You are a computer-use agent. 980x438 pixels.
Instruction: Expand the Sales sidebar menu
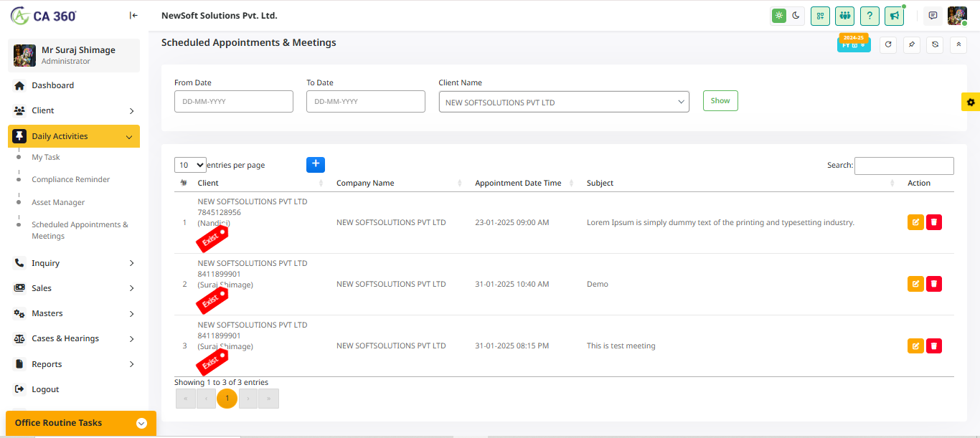point(74,288)
